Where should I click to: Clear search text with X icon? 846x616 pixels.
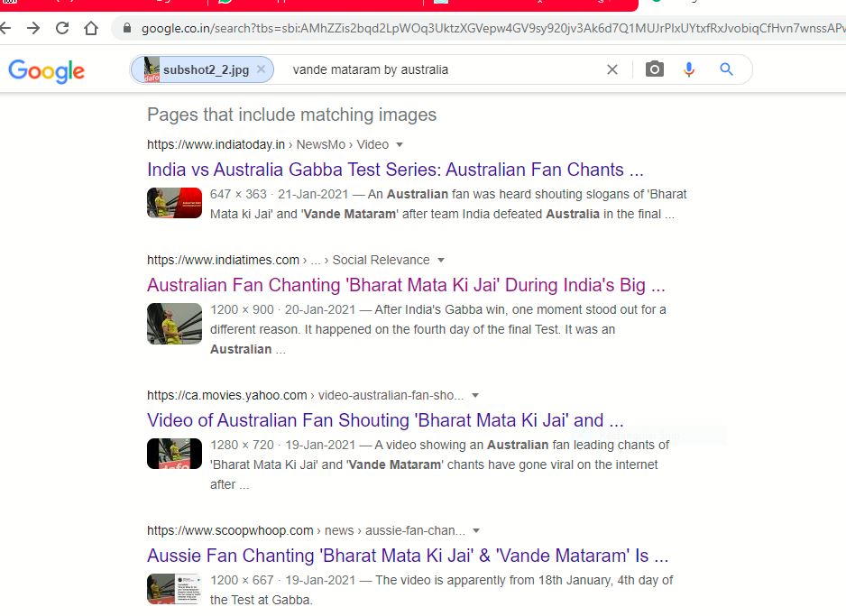pyautogui.click(x=612, y=69)
